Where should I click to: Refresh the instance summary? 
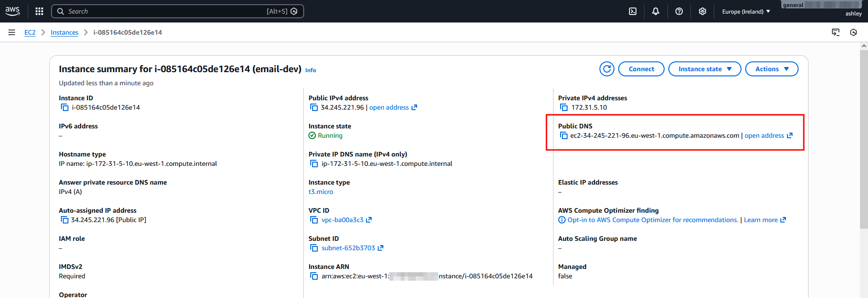point(607,69)
